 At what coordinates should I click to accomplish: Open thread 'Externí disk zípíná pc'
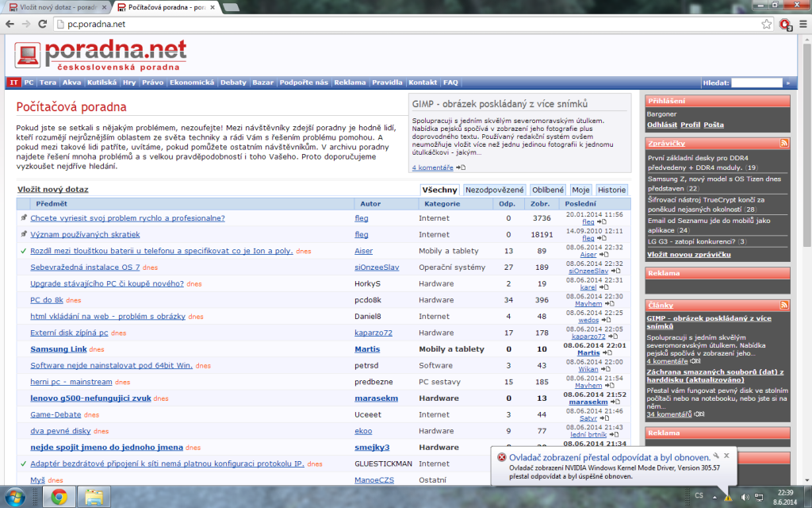pos(69,333)
